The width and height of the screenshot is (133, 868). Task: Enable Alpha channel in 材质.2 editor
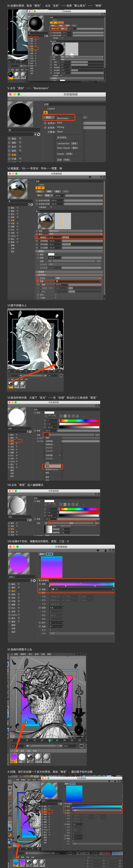coord(19,615)
